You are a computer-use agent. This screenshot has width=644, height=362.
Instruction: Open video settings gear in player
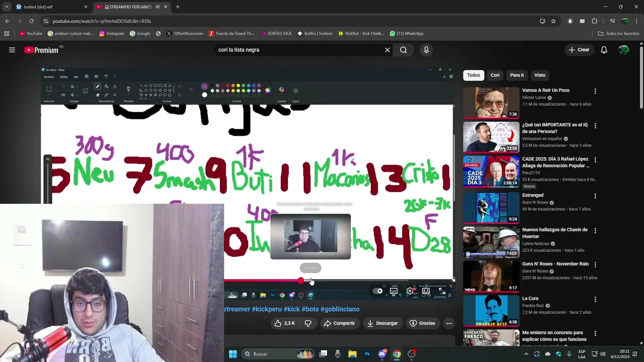411,291
